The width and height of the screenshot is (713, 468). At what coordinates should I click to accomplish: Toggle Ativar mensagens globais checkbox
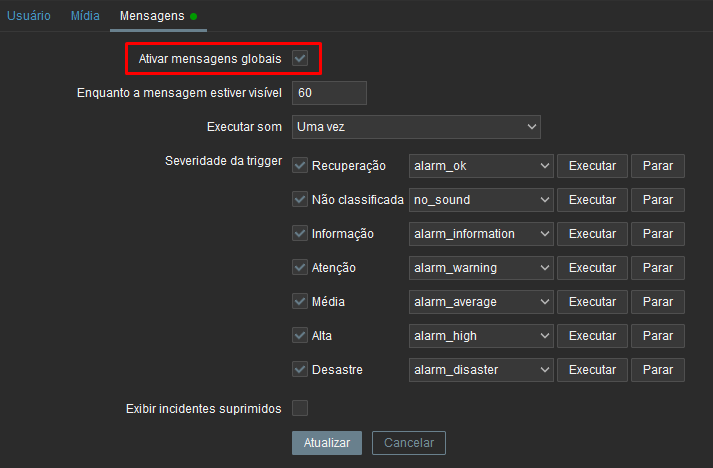300,58
